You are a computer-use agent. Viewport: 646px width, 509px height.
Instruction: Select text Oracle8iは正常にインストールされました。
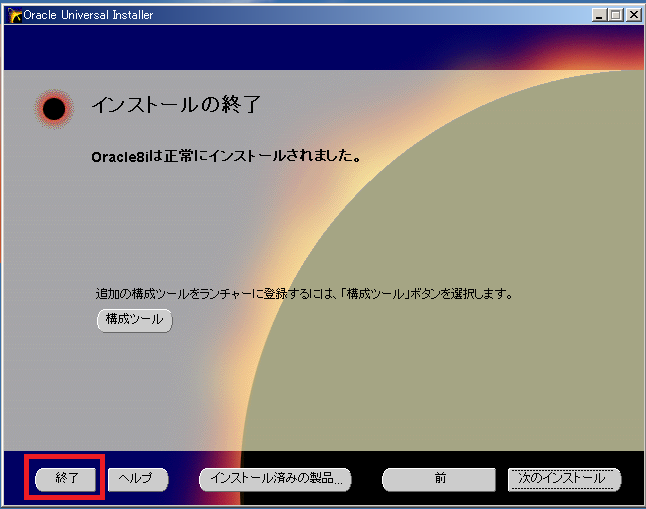pos(227,156)
